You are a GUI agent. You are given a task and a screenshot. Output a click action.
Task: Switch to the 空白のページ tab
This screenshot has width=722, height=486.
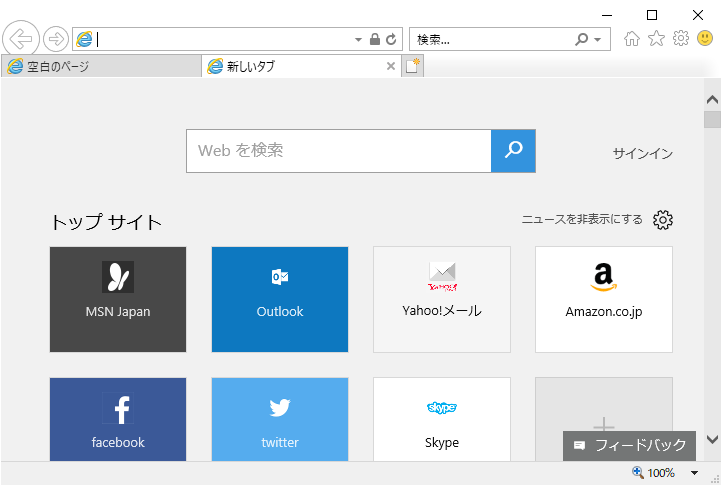click(100, 66)
